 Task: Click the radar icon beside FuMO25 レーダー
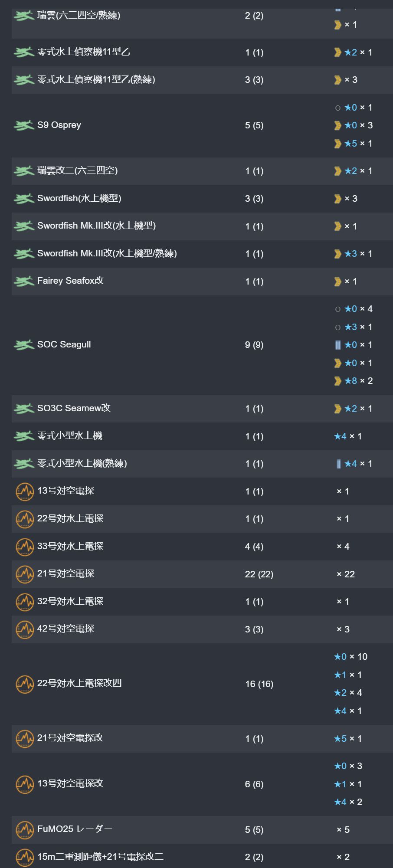pyautogui.click(x=25, y=830)
